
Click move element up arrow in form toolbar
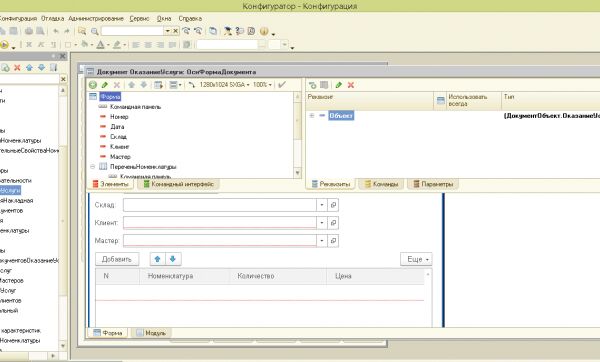132,85
